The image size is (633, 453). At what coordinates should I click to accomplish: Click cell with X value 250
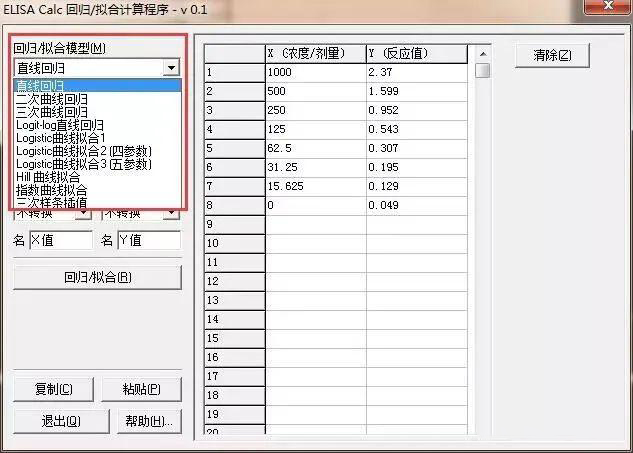(x=316, y=111)
